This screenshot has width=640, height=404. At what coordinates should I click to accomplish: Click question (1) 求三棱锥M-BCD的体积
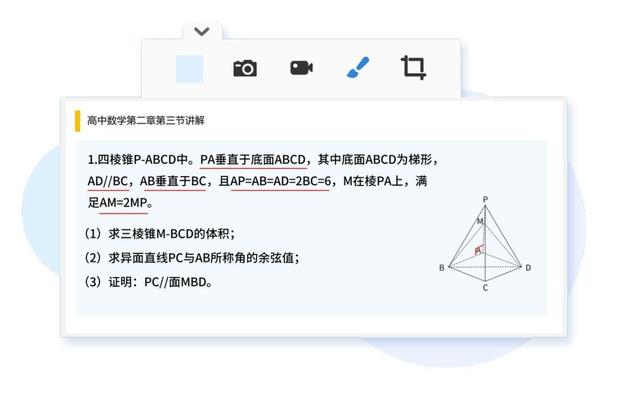tap(159, 234)
